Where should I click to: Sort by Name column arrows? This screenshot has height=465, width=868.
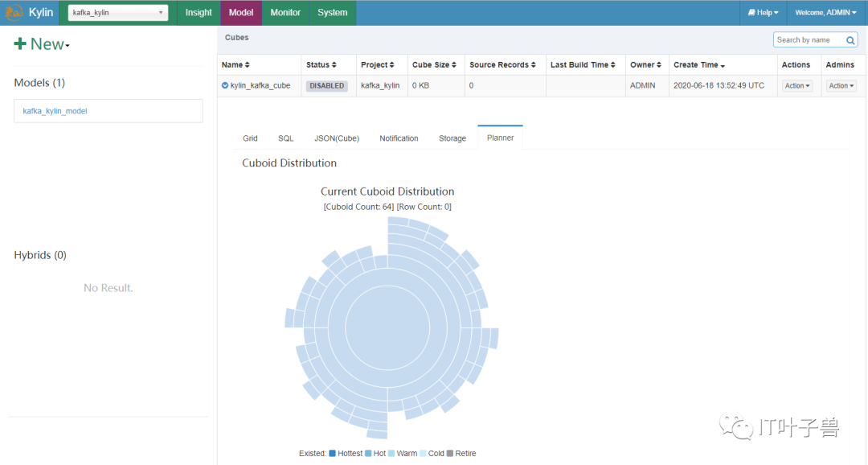click(248, 65)
